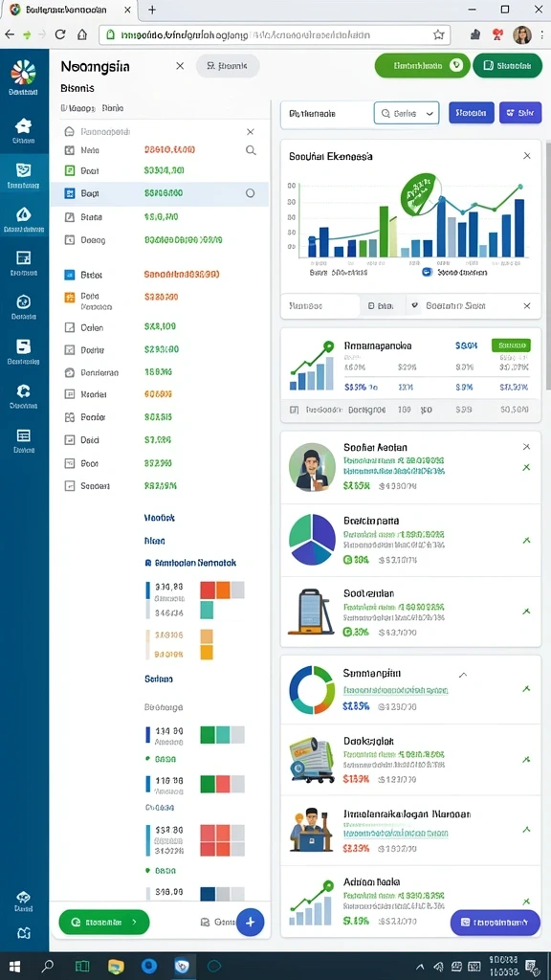Click the colorful pinwheel logo in sidebar
Image resolution: width=551 pixels, height=980 pixels.
23,73
